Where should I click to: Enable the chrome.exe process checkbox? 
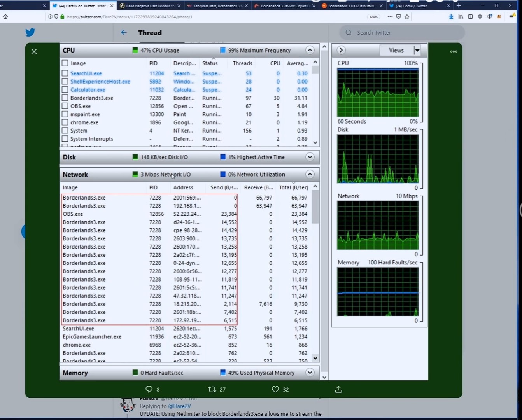(65, 122)
